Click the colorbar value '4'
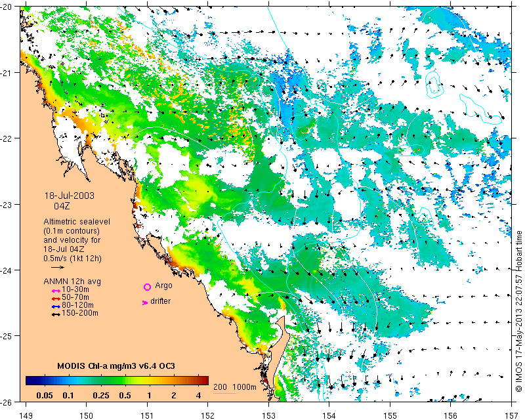525x420 pixels. (x=199, y=396)
